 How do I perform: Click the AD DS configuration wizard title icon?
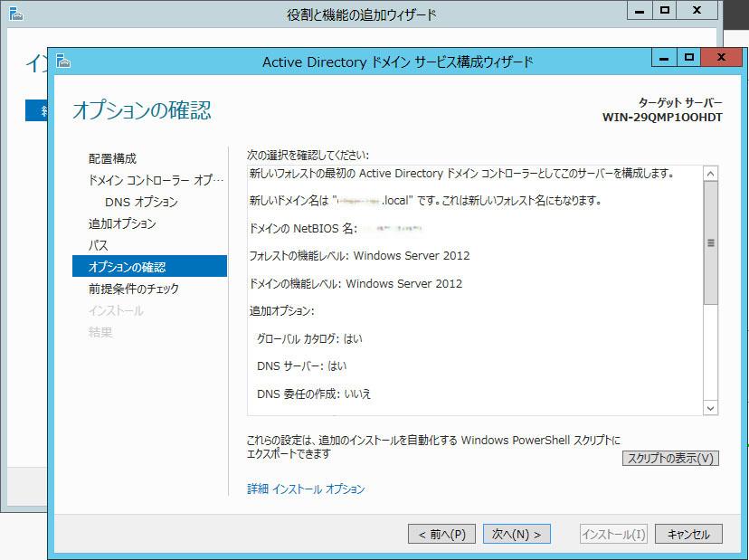coord(63,62)
